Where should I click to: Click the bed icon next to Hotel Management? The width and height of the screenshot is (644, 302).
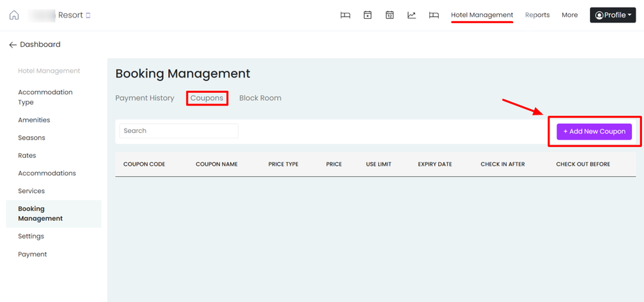(434, 15)
